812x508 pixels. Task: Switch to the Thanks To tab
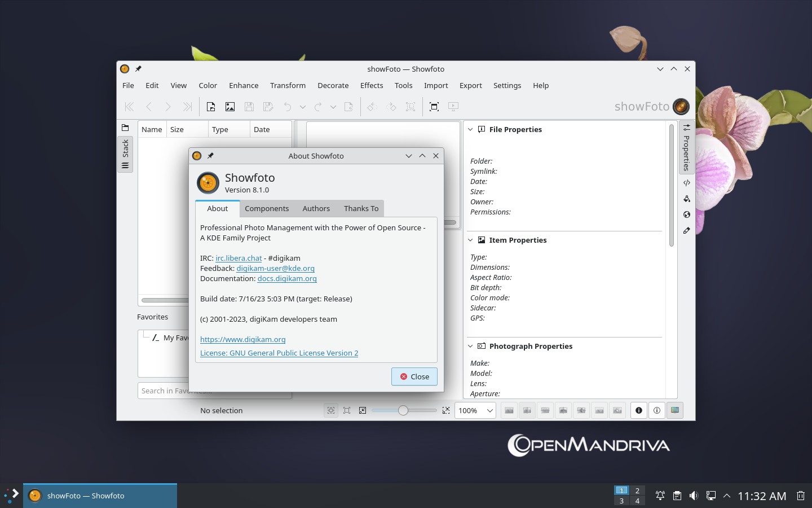click(361, 208)
